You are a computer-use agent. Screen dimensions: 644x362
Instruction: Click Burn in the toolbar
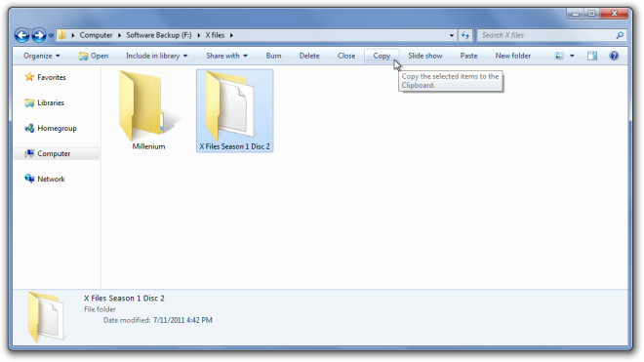click(273, 56)
